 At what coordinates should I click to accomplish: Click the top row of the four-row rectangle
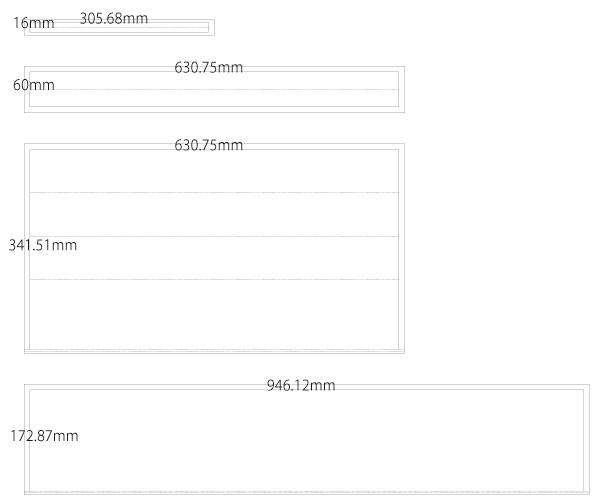pyautogui.click(x=214, y=171)
